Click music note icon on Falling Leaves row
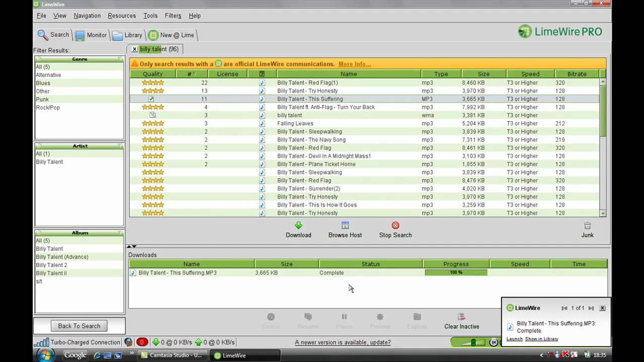This screenshot has height=362, width=644. 262,123
